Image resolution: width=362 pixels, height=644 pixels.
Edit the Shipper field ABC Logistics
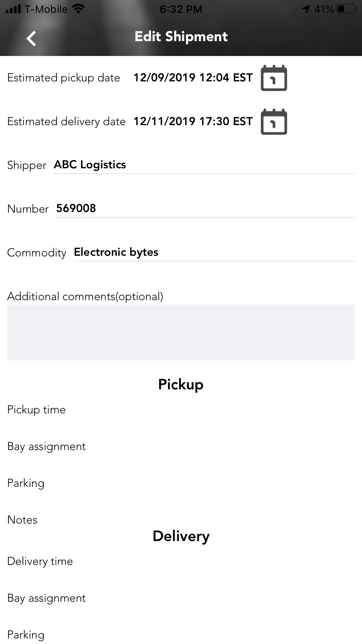204,165
